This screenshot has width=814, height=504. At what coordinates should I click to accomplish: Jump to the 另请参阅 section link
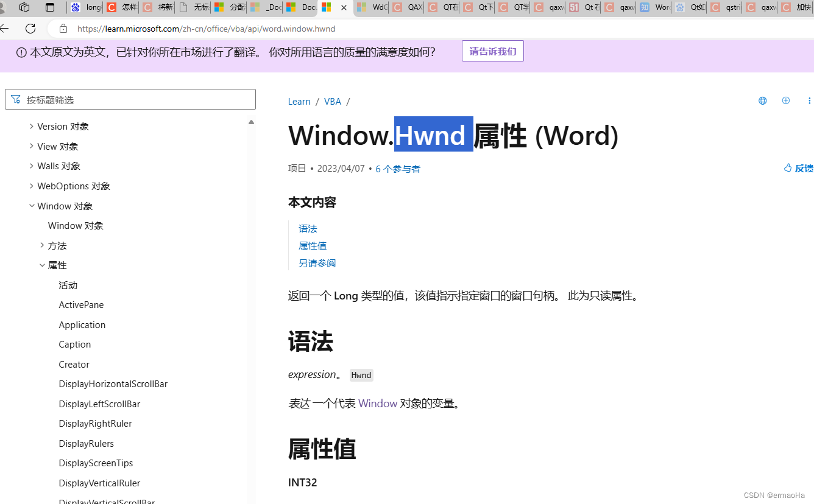317,263
